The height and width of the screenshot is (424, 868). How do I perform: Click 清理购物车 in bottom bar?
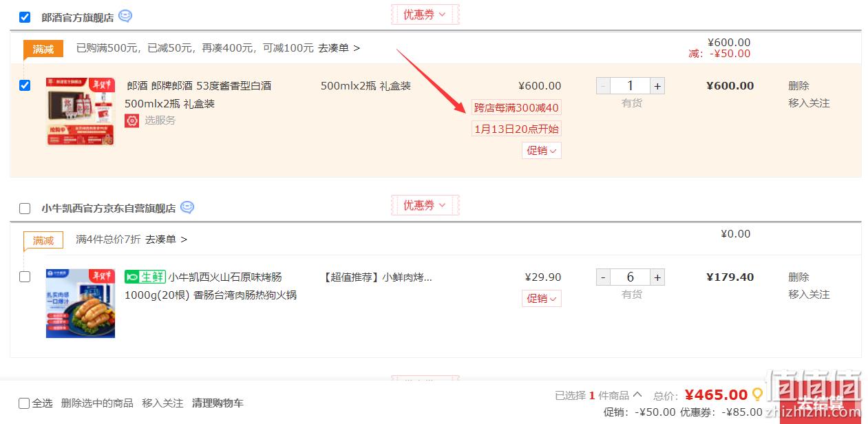point(218,403)
